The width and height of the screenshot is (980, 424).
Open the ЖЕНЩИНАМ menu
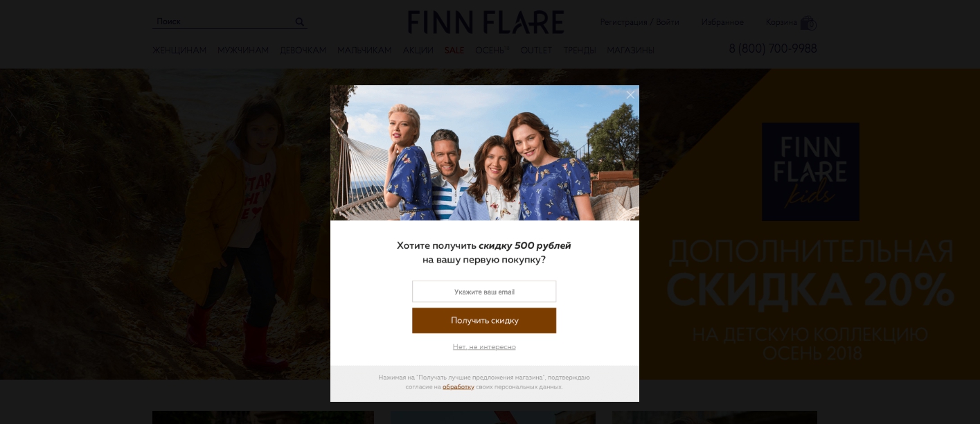tap(179, 51)
